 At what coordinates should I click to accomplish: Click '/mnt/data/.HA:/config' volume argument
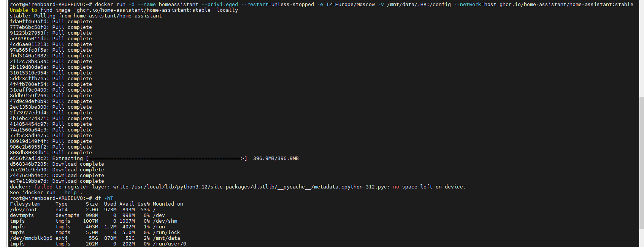tap(419, 5)
